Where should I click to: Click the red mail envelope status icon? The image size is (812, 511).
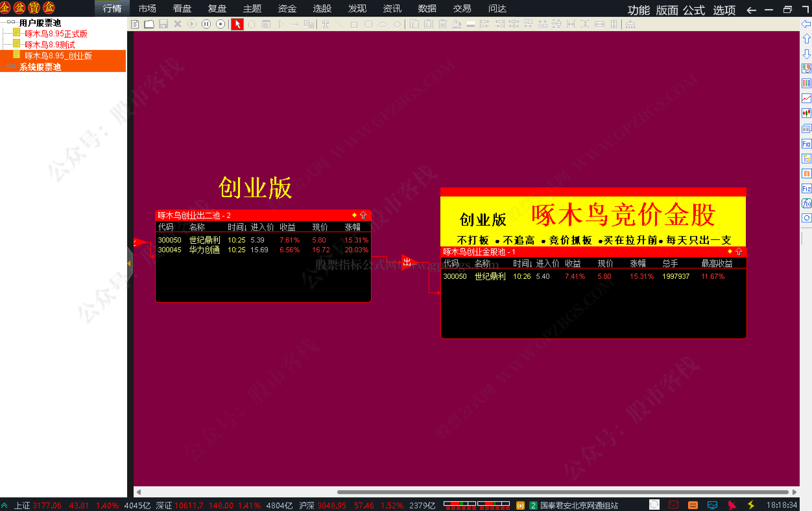click(x=674, y=505)
